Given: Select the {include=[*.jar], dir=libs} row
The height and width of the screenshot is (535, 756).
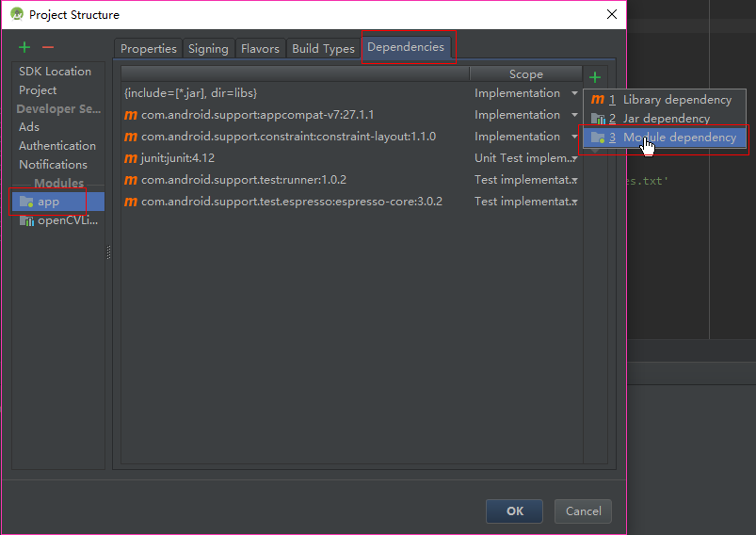Looking at the screenshot, I should point(351,93).
